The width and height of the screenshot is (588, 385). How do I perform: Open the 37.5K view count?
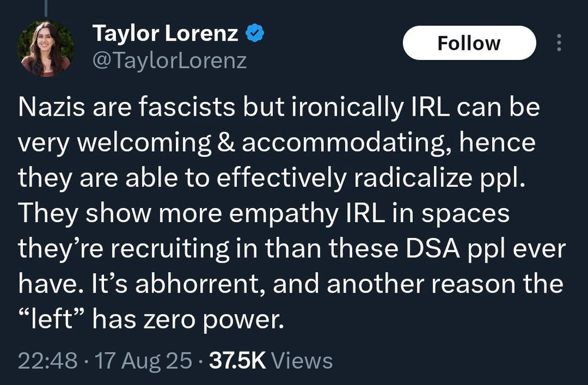(x=238, y=360)
